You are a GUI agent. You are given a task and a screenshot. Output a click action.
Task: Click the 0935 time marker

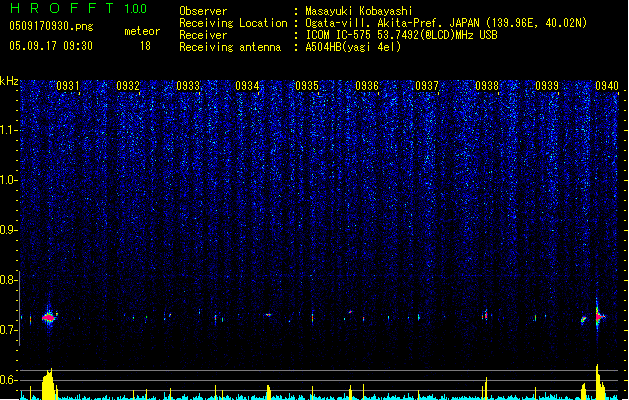click(307, 86)
